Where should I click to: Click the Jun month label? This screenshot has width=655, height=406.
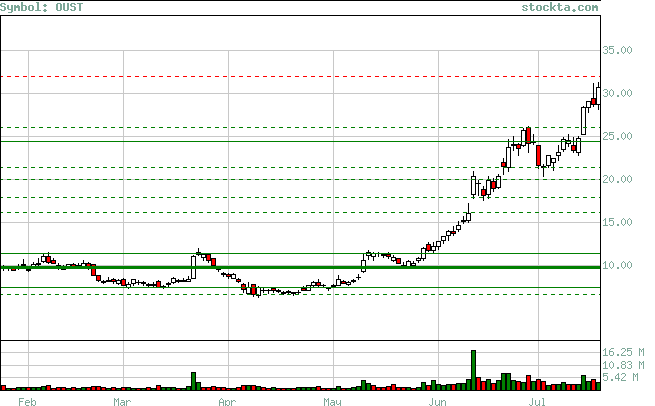pyautogui.click(x=437, y=401)
